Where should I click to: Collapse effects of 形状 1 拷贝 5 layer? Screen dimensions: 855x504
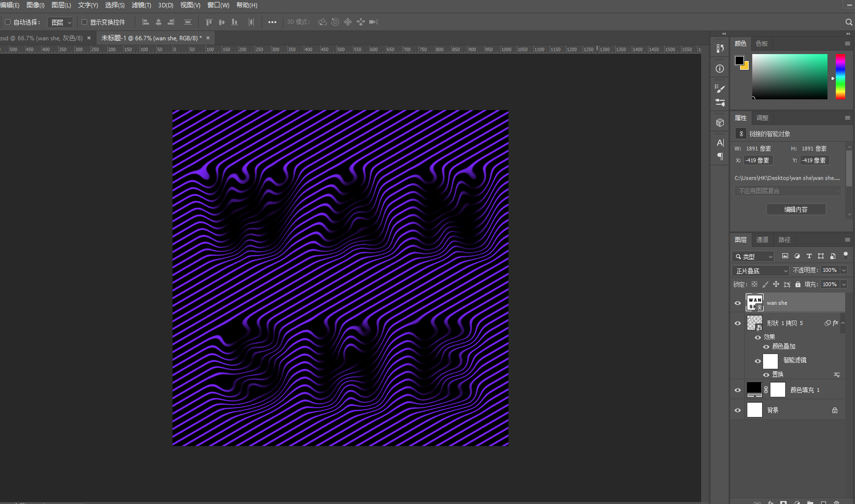[x=843, y=323]
